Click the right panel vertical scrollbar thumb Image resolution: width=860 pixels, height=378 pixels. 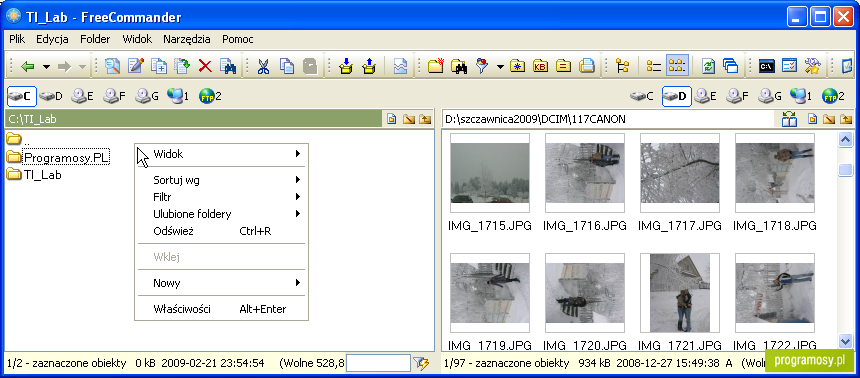pyautogui.click(x=846, y=171)
